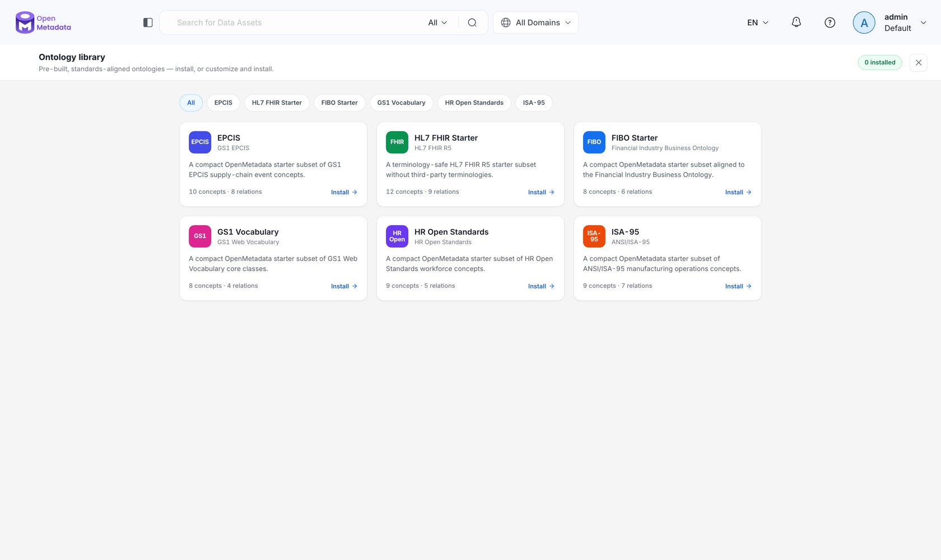Click "9 concepts · 7 relations" text
941x560 pixels.
tap(617, 286)
